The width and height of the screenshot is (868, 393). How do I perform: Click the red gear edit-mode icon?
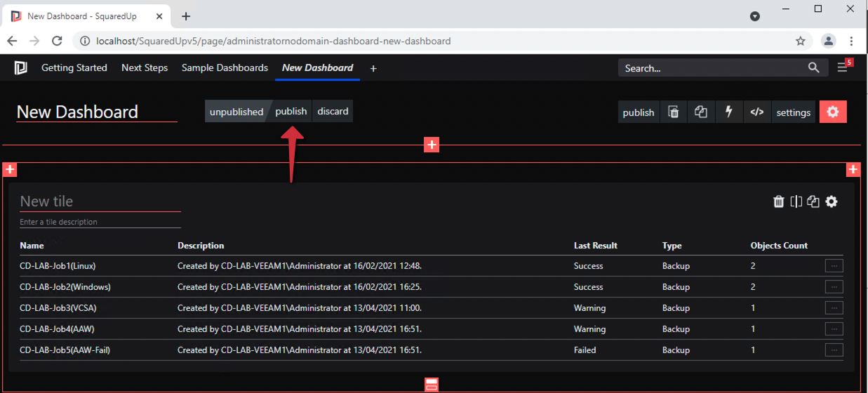click(833, 112)
